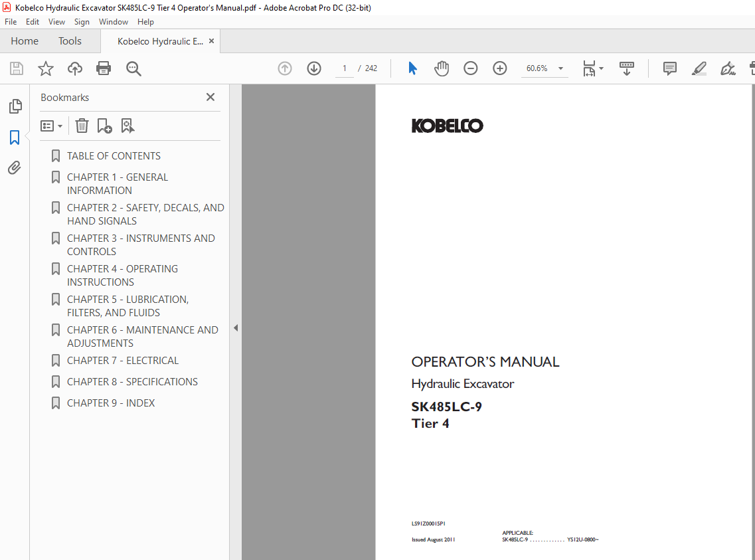Open the Window menu

point(113,22)
